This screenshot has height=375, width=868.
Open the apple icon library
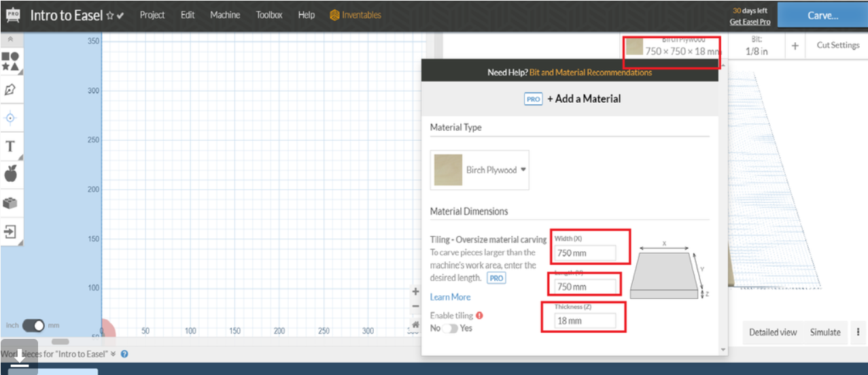point(10,174)
